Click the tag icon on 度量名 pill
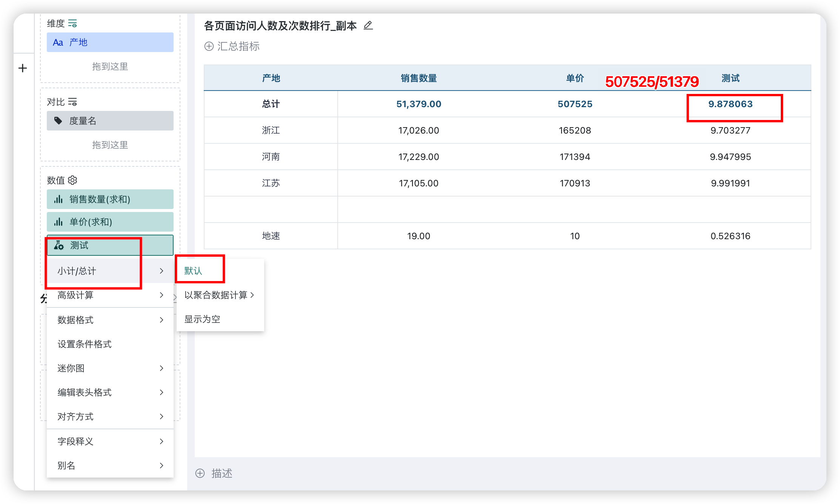The height and width of the screenshot is (504, 840). coord(58,121)
